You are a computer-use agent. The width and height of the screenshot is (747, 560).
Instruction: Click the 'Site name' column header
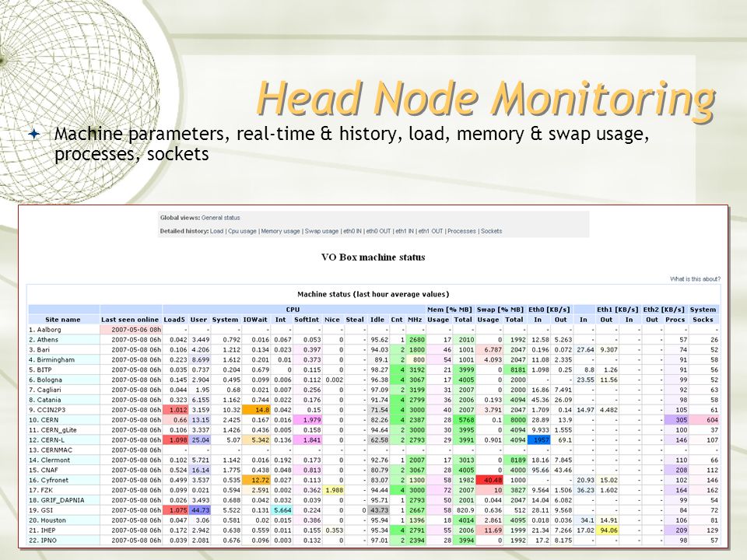[x=63, y=320]
